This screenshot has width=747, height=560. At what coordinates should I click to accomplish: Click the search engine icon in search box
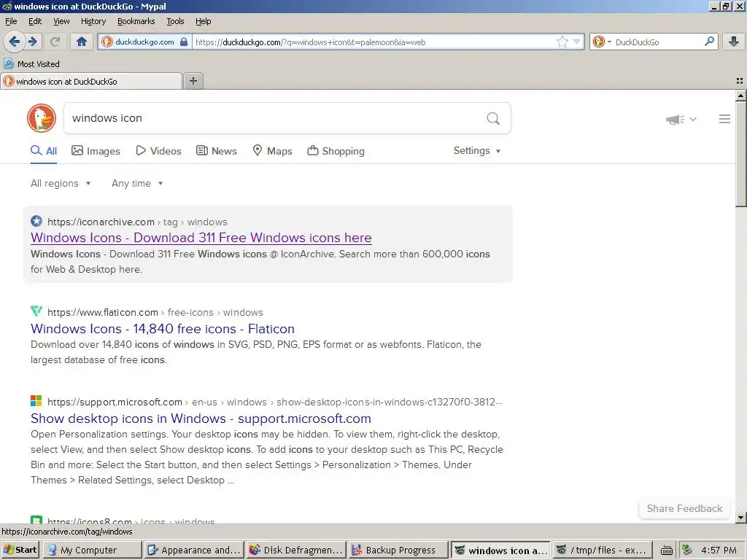point(599,42)
